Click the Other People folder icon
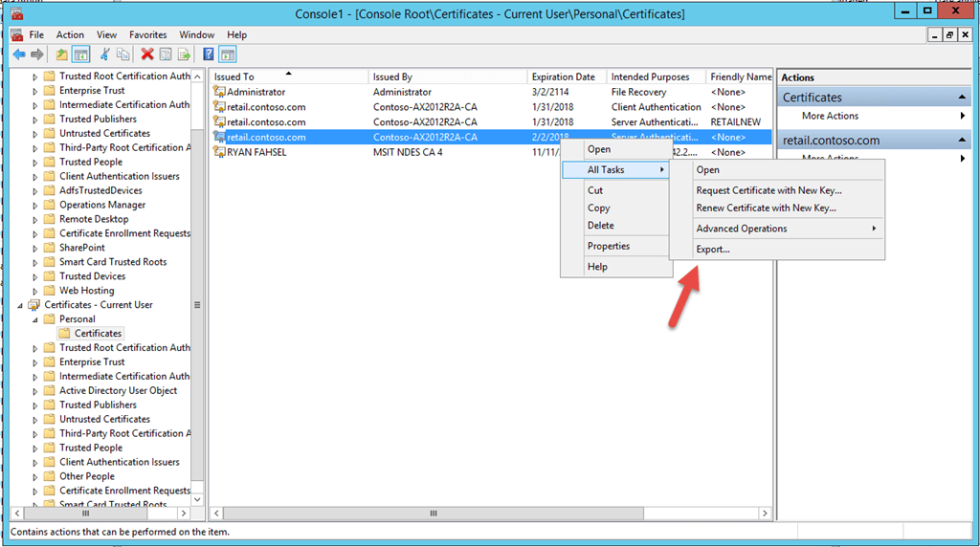The image size is (980, 547). 50,476
